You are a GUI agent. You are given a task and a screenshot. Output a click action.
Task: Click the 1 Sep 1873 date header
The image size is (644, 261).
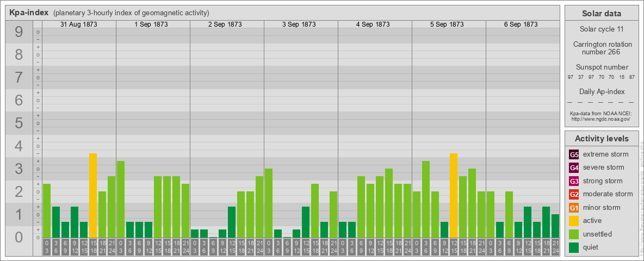click(151, 24)
